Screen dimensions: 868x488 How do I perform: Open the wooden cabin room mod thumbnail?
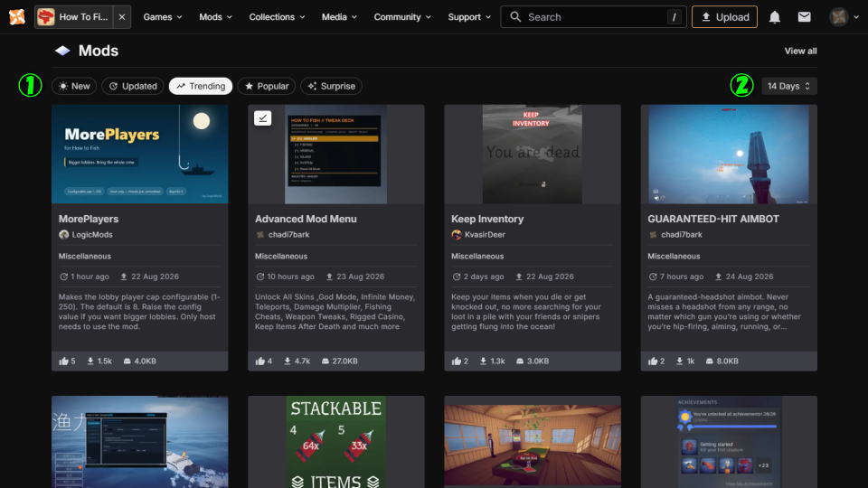pyautogui.click(x=533, y=442)
